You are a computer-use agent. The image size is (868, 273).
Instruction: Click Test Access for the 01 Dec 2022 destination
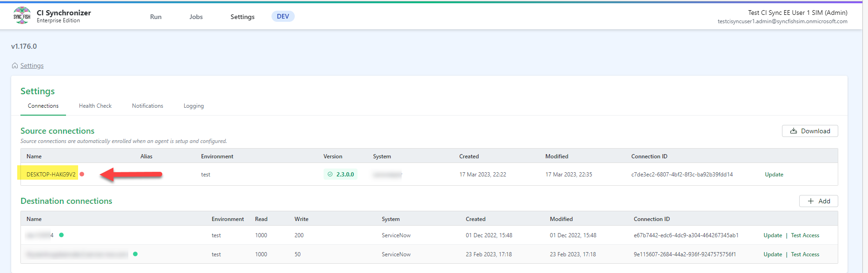coord(805,235)
